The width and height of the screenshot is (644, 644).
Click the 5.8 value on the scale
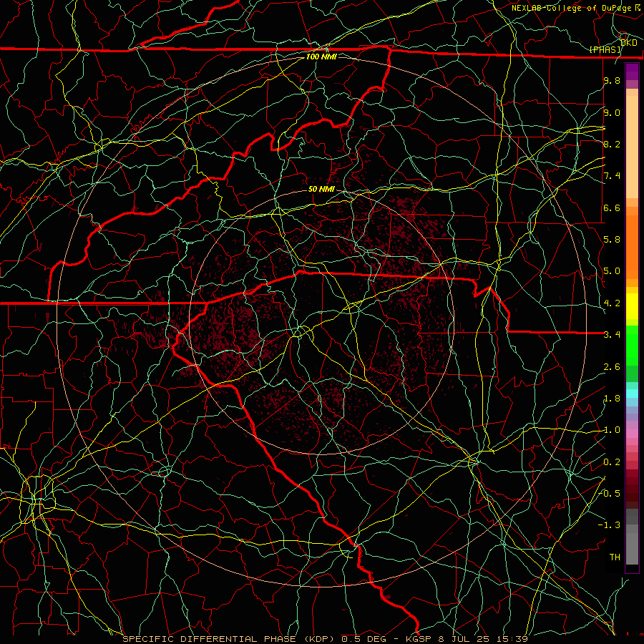(612, 240)
